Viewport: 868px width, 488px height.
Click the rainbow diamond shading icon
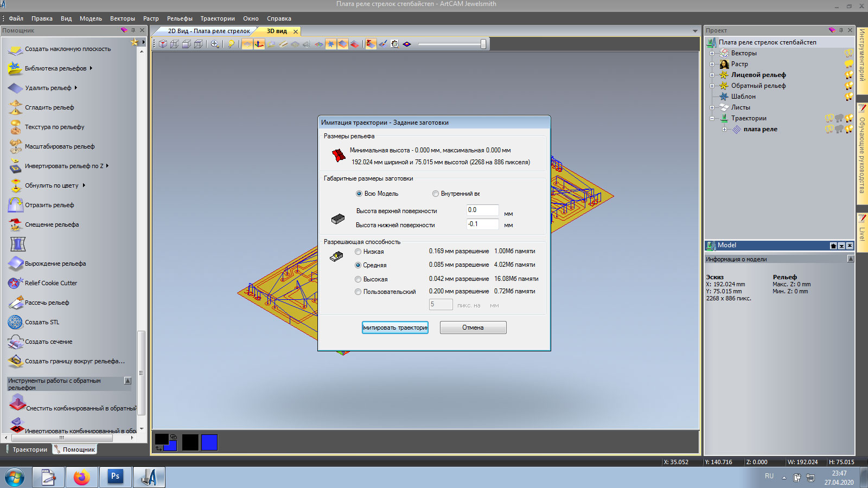(407, 44)
